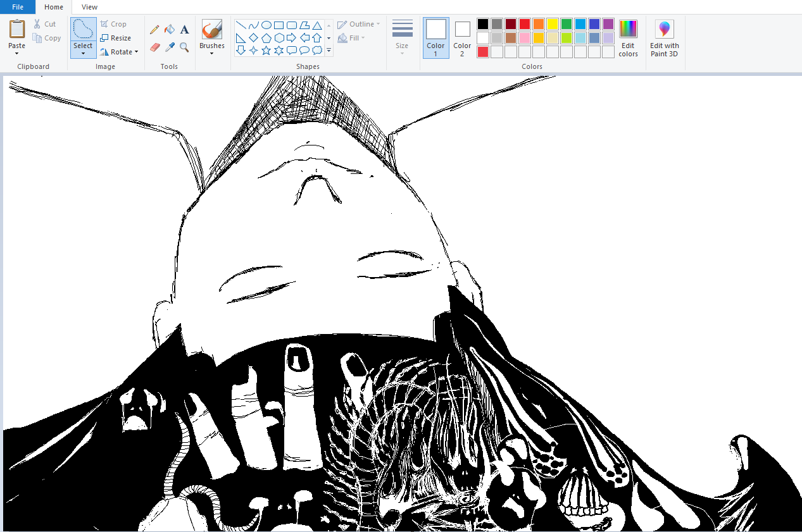Select the Brushes tool icon
The height and width of the screenshot is (532, 802).
211,30
